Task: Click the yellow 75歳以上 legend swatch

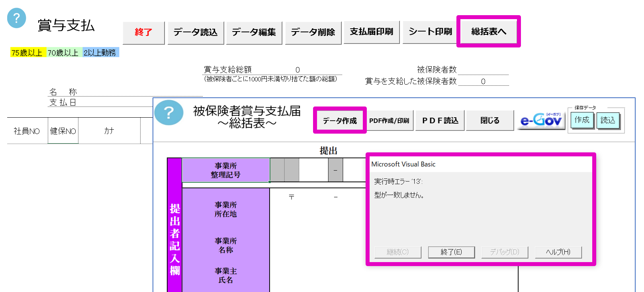Action: pos(27,53)
